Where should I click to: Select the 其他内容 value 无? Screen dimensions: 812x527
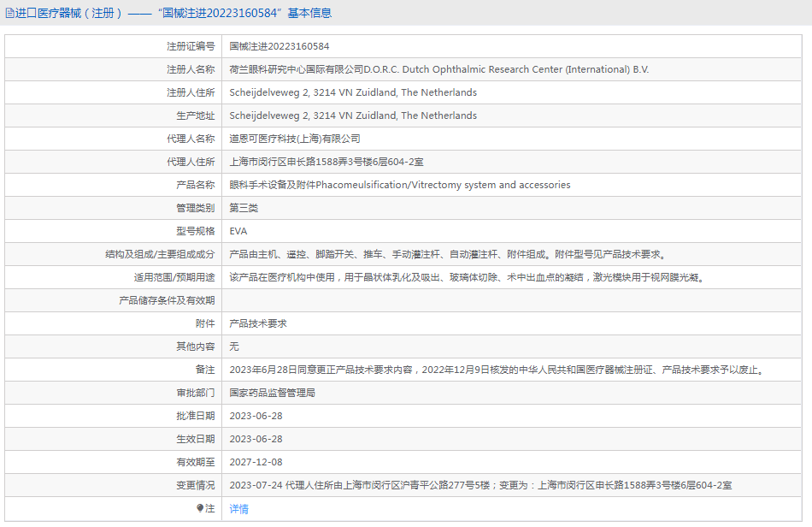pyautogui.click(x=234, y=346)
